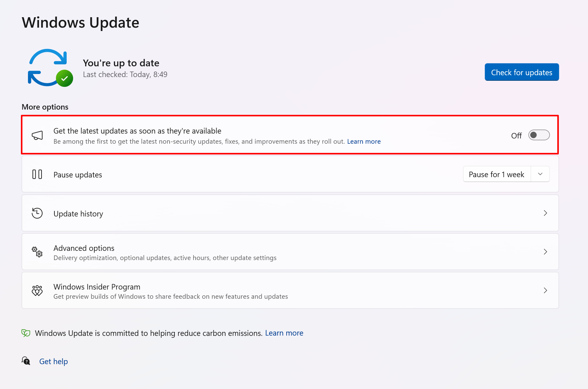Enable the latest updates toggle switch

(x=539, y=135)
